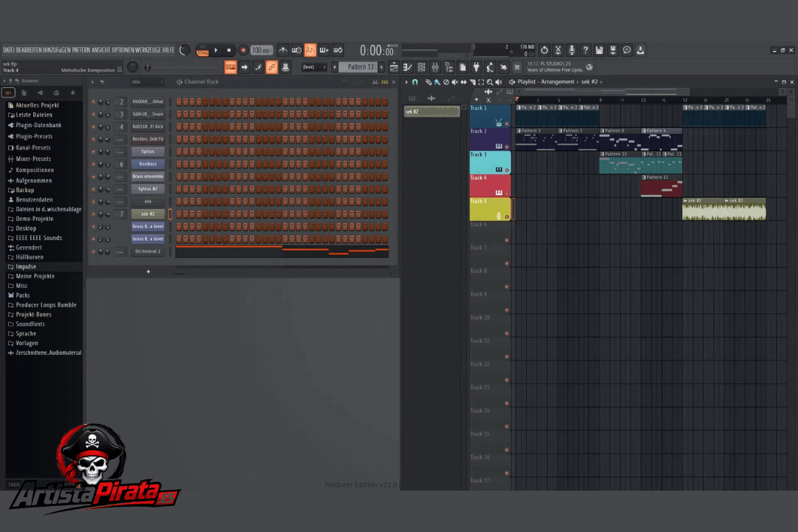Click the undo history circular arrow icon
798x532 pixels.
(544, 50)
